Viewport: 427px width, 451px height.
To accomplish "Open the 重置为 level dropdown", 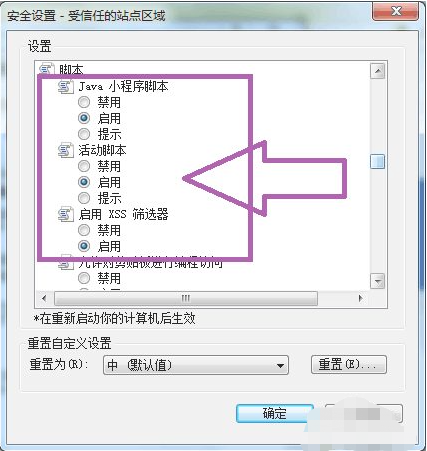I will (196, 365).
